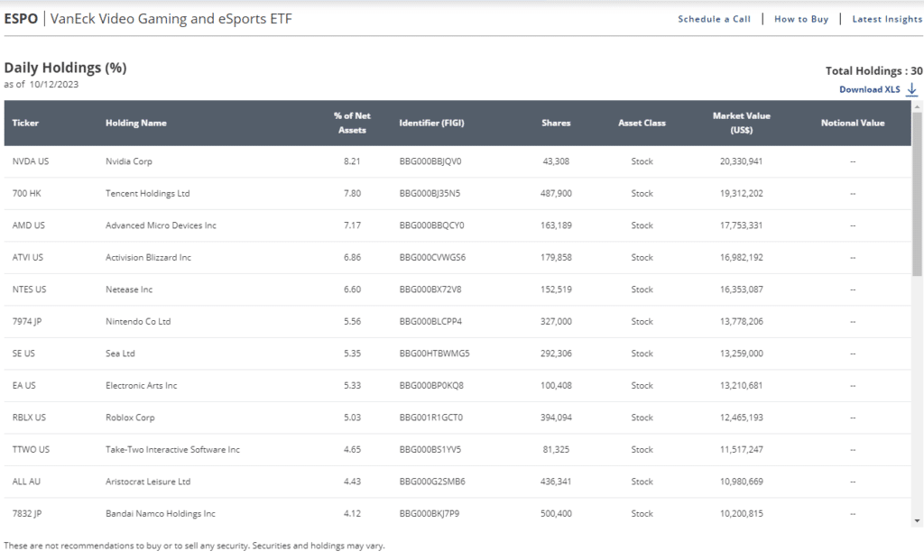Select the ATVI US ticker cell

pos(28,257)
